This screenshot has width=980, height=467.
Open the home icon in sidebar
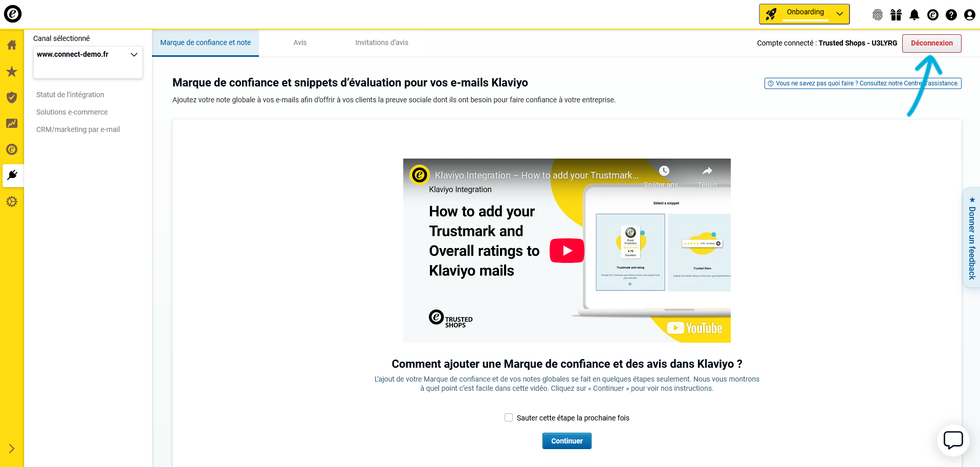coord(12,45)
